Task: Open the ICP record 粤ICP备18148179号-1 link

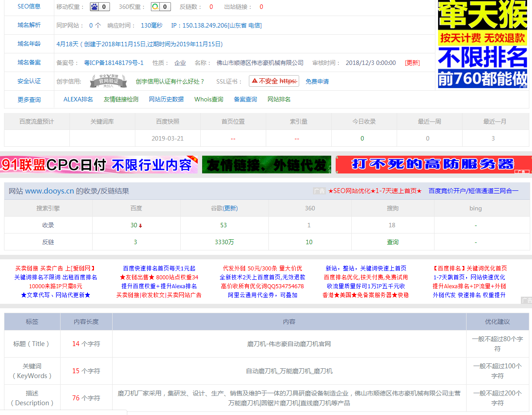Action: tap(114, 63)
